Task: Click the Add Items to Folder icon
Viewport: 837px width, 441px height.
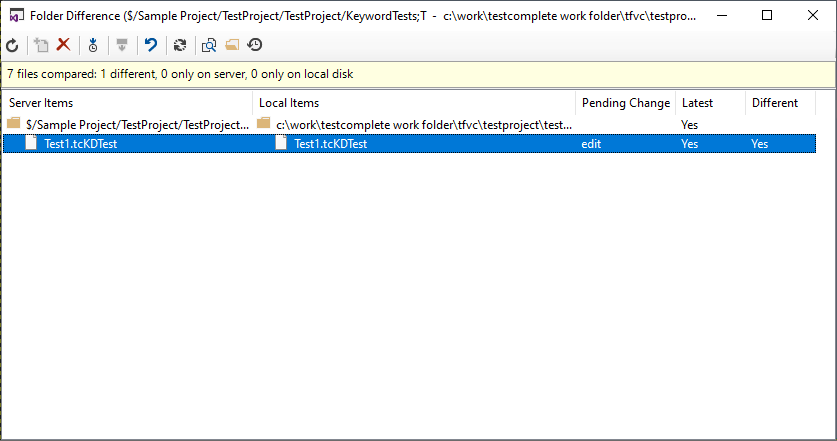Action: 41,45
